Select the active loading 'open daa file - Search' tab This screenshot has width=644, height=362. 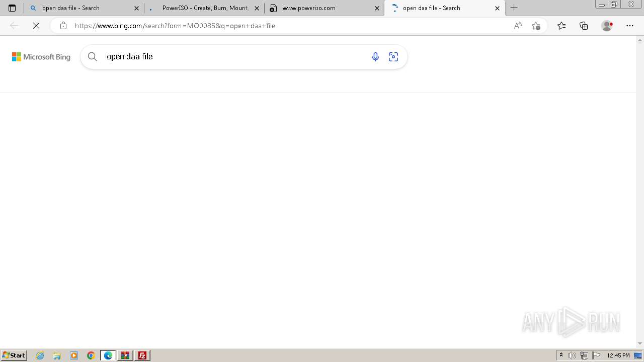click(x=445, y=8)
